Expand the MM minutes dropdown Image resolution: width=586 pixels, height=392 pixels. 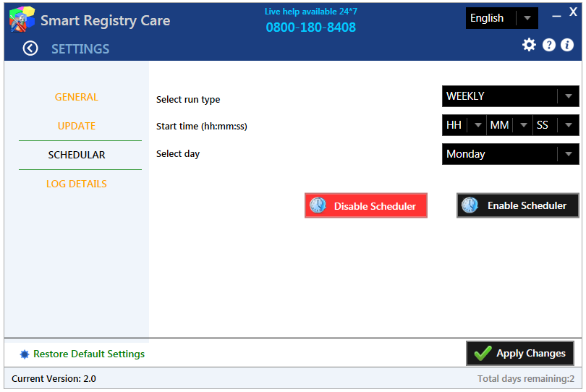tap(509, 125)
